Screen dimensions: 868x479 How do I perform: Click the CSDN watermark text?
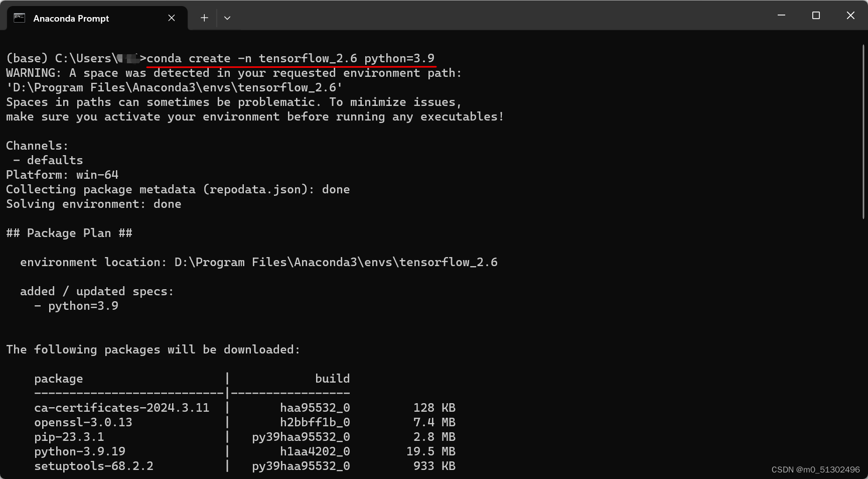tap(813, 470)
